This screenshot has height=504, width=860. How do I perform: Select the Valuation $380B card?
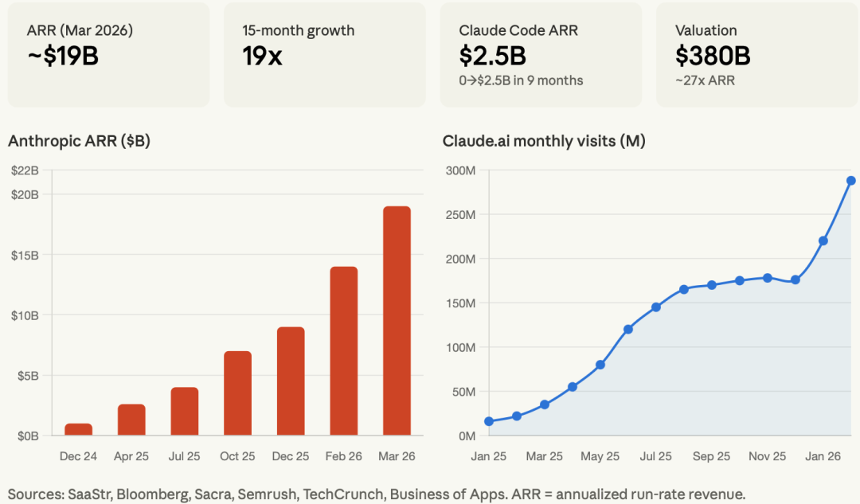coord(757,54)
